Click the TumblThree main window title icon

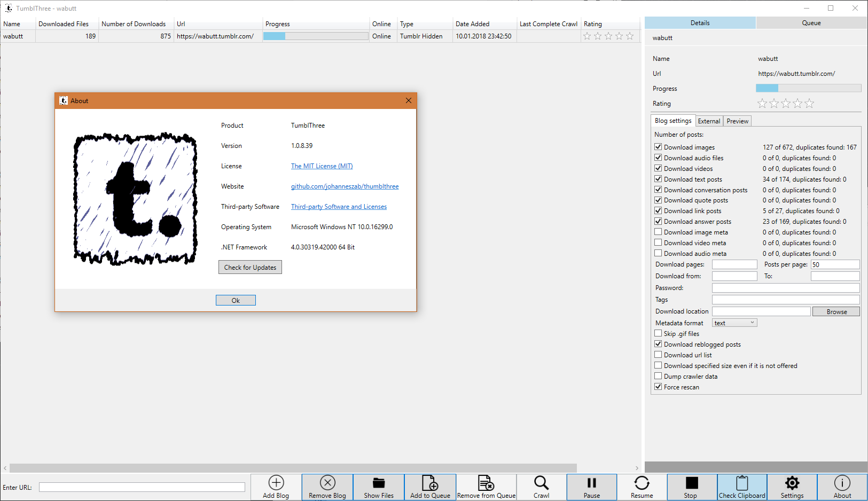pyautogui.click(x=9, y=8)
